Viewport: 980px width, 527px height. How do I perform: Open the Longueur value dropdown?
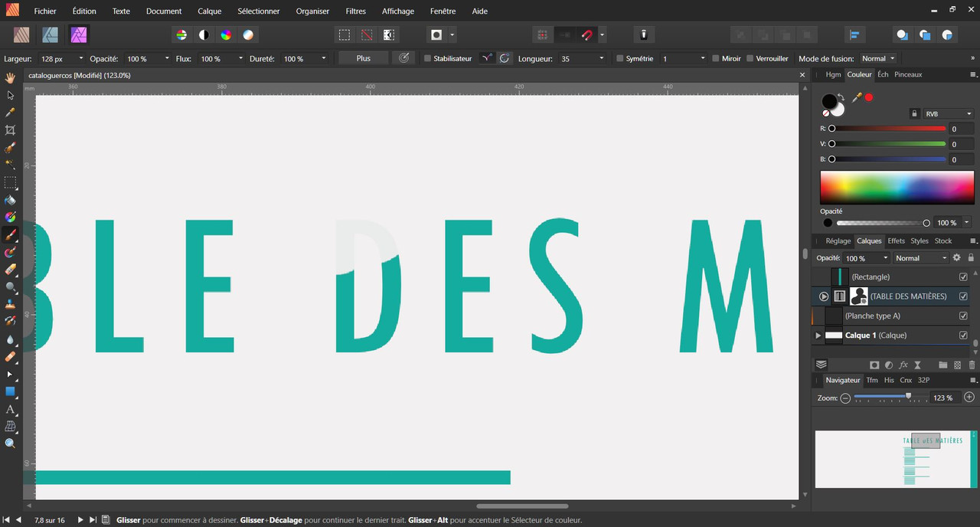pyautogui.click(x=601, y=58)
